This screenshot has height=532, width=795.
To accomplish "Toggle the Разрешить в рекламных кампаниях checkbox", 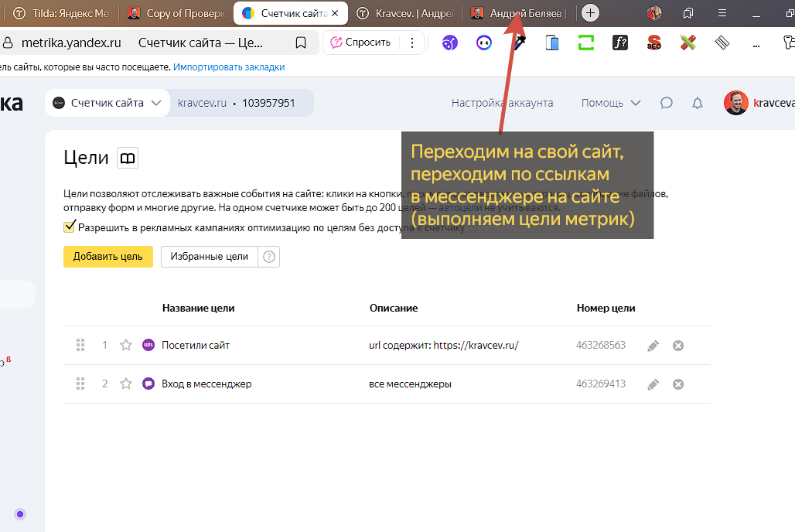I will 70,227.
